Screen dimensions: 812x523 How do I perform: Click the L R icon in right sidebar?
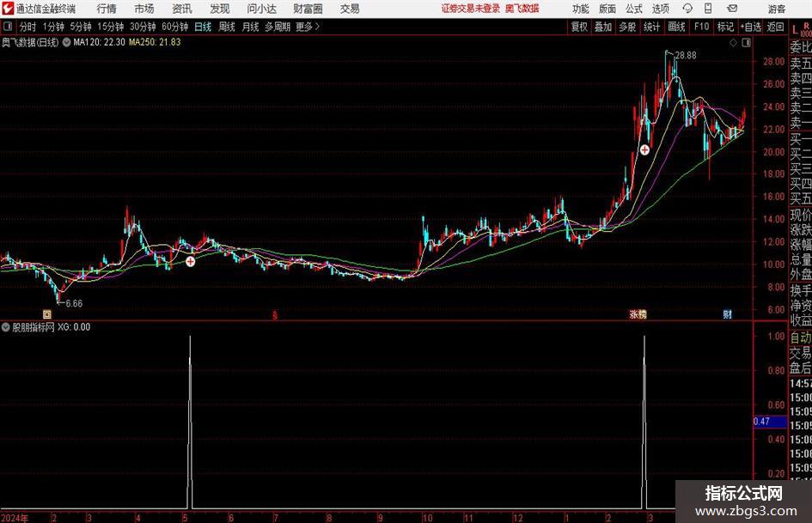(x=801, y=29)
